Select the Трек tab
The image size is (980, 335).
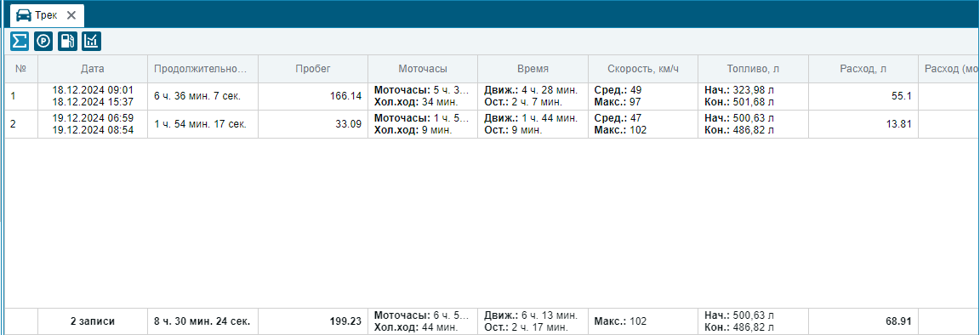(x=47, y=15)
